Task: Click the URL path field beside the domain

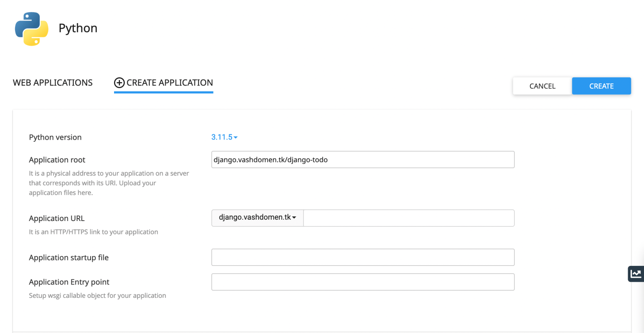Action: [x=409, y=218]
